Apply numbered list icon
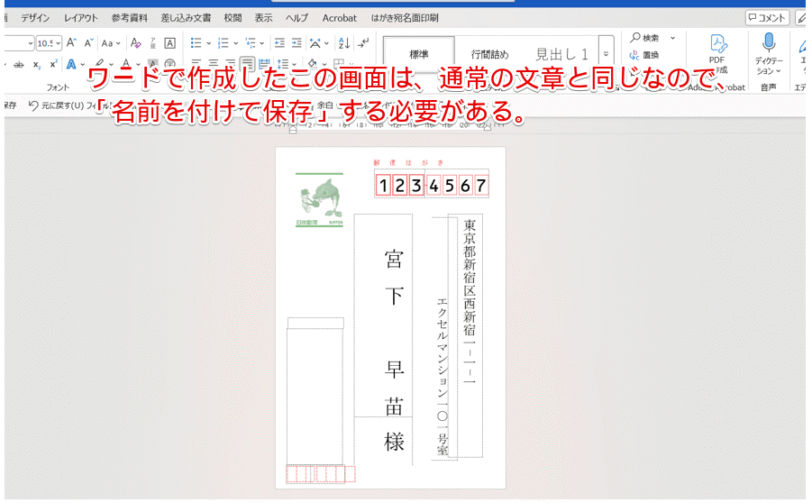This screenshot has height=503, width=812. [223, 43]
